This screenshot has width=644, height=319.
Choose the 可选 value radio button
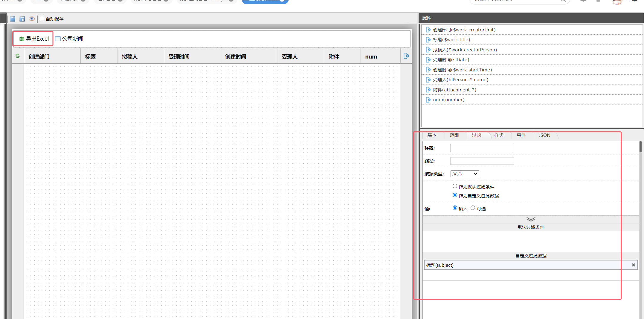click(x=473, y=208)
